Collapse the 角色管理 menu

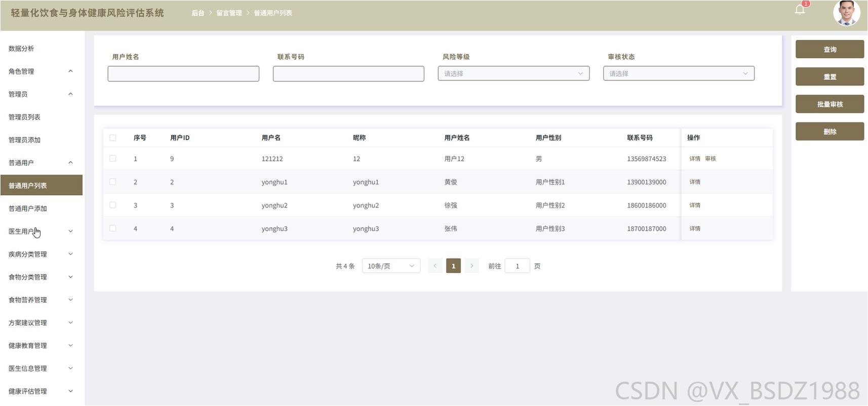41,71
